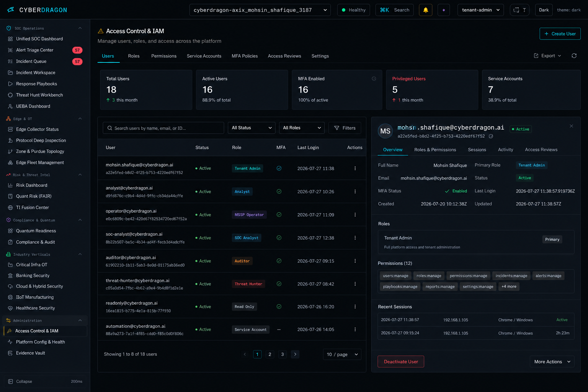Open TI Fusion Center globe icon

[x=10, y=207]
